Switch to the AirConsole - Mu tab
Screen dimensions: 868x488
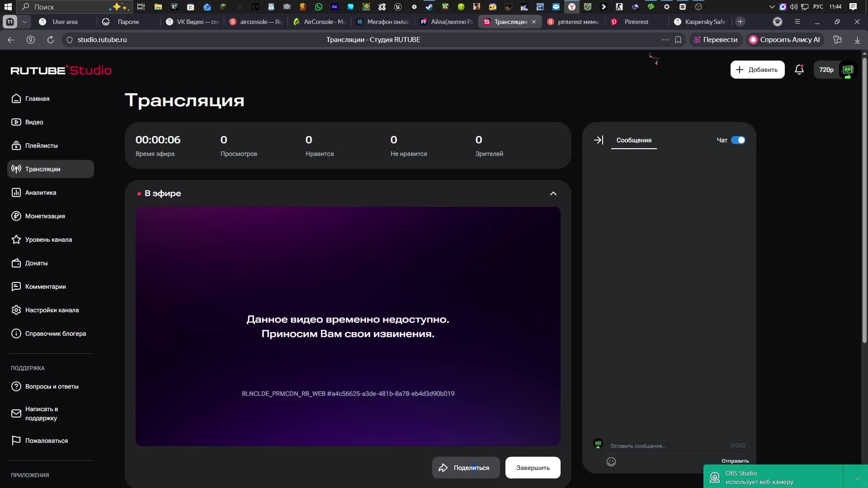319,22
